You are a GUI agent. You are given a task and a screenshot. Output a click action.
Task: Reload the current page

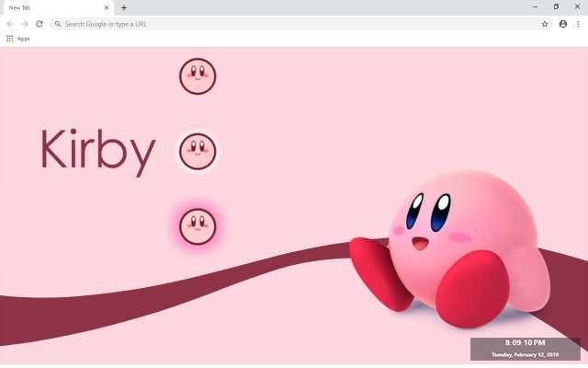pos(40,24)
